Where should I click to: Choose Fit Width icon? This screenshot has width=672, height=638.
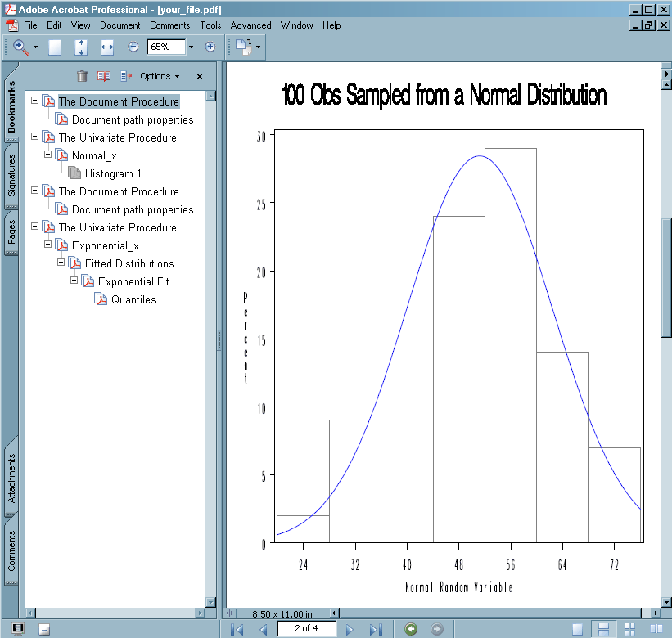pyautogui.click(x=107, y=47)
